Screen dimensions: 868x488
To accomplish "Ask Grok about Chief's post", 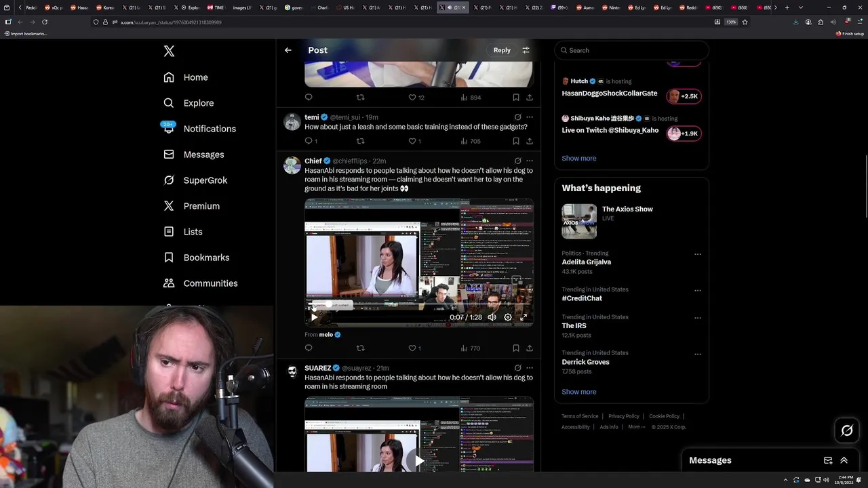I will (x=517, y=161).
